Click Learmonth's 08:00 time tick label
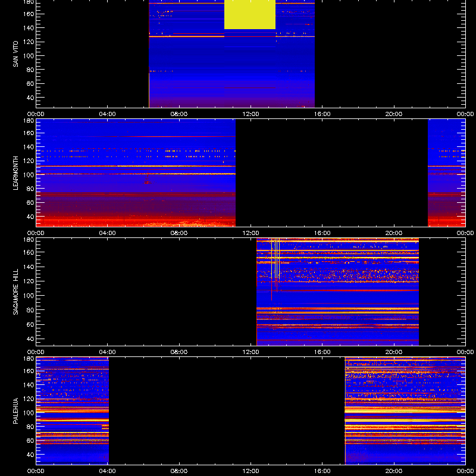The image size is (476, 476). tap(179, 233)
